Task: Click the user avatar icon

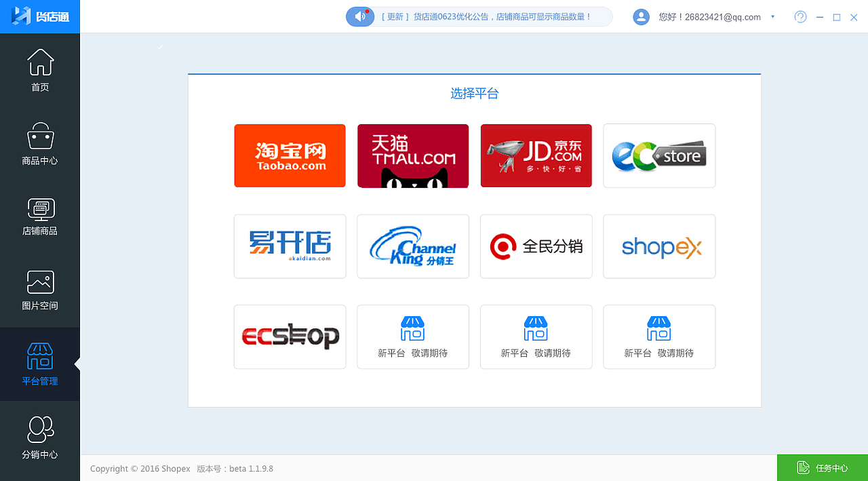Action: tap(641, 17)
